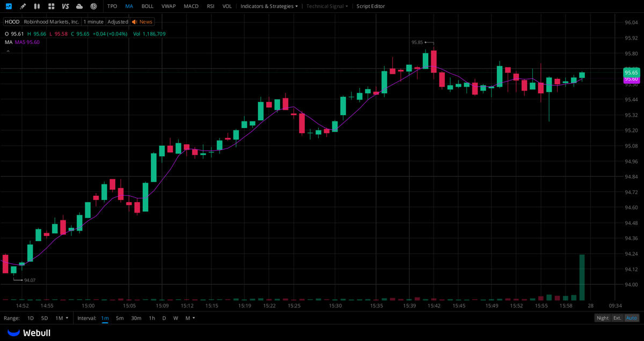Click the HOOD ticker symbol

click(x=12, y=22)
